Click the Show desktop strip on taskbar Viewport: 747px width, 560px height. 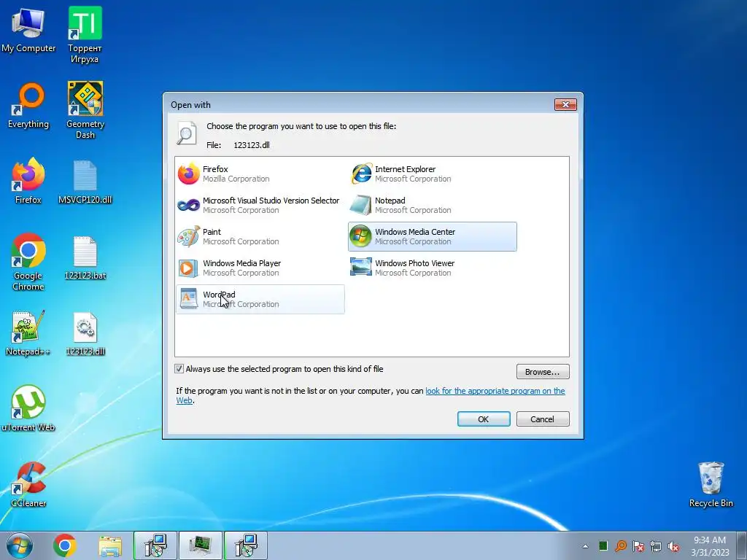click(x=741, y=545)
